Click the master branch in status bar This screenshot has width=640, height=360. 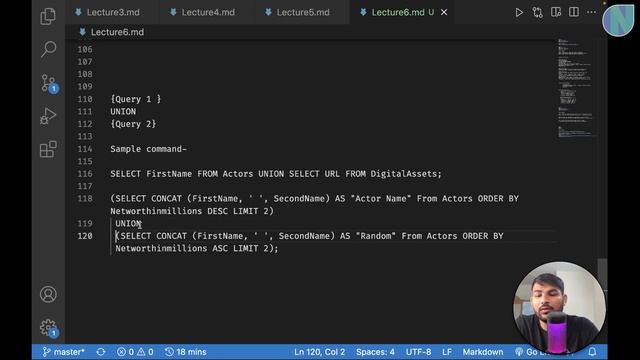(x=64, y=352)
